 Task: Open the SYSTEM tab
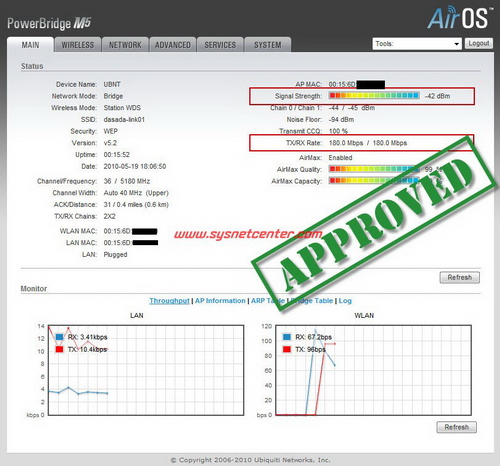[268, 45]
